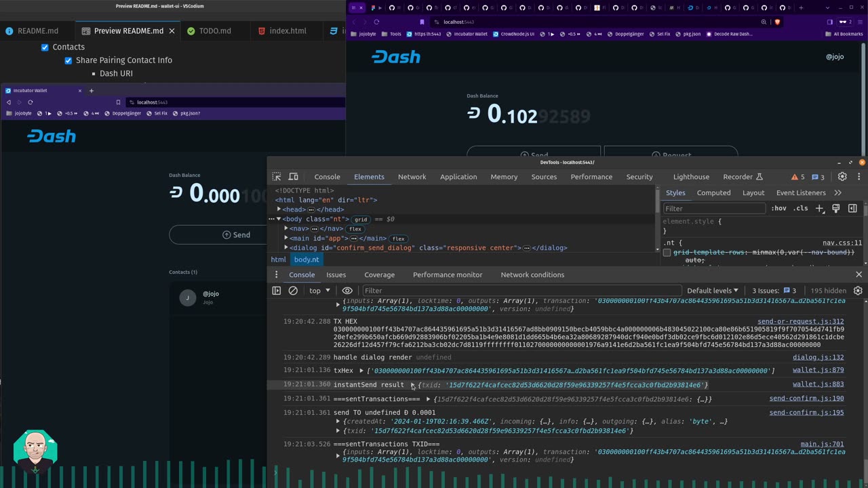Open Issues tab in drawer
The width and height of the screenshot is (868, 488).
point(336,274)
